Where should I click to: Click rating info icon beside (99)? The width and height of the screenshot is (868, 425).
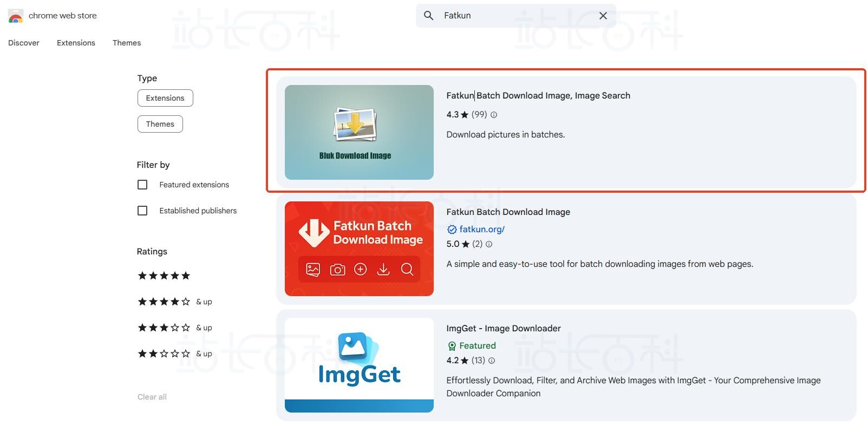[x=494, y=115]
